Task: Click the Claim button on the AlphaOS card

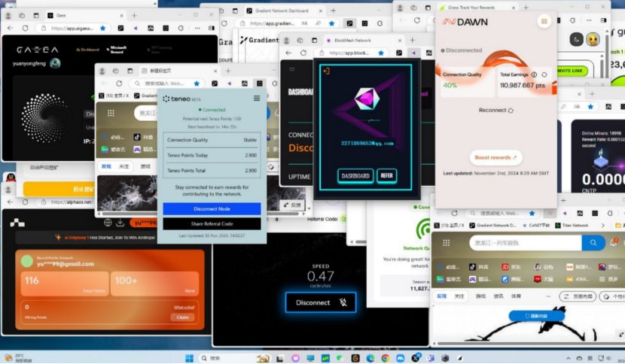Action: (x=182, y=317)
